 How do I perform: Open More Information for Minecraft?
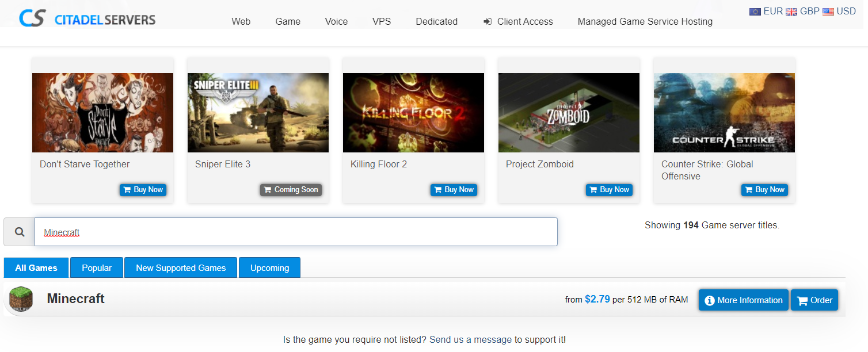point(744,300)
